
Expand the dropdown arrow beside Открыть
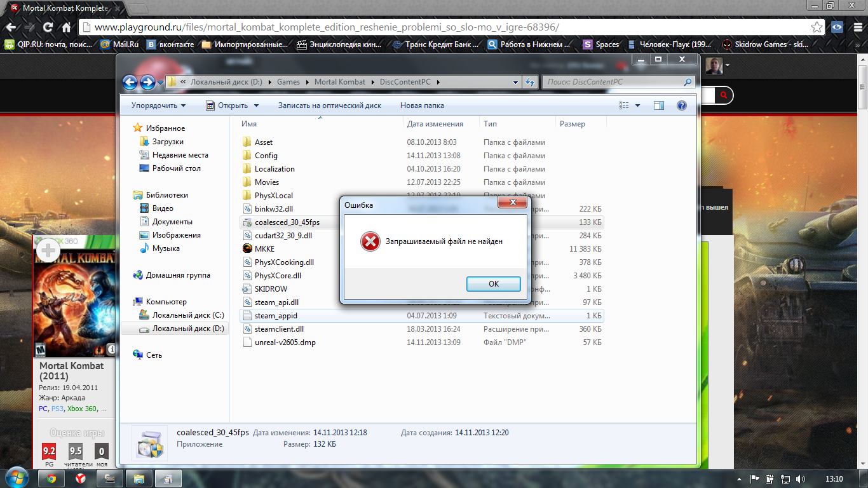(x=257, y=105)
